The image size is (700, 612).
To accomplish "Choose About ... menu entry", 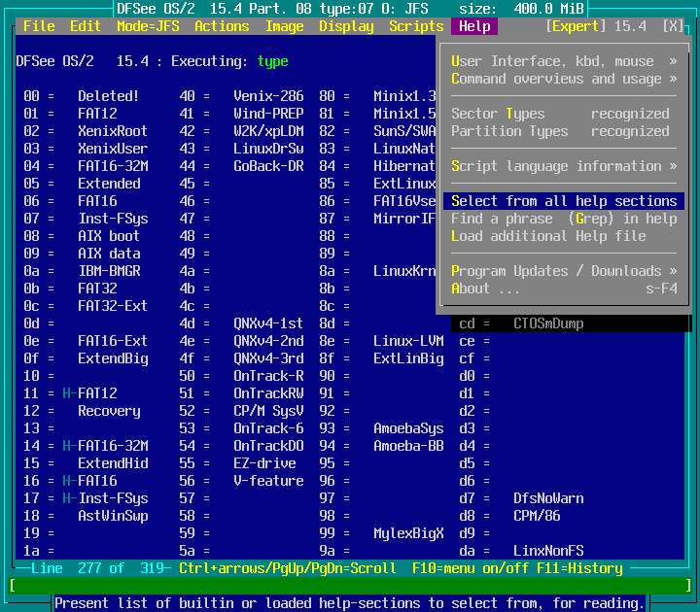I will pyautogui.click(x=564, y=289).
